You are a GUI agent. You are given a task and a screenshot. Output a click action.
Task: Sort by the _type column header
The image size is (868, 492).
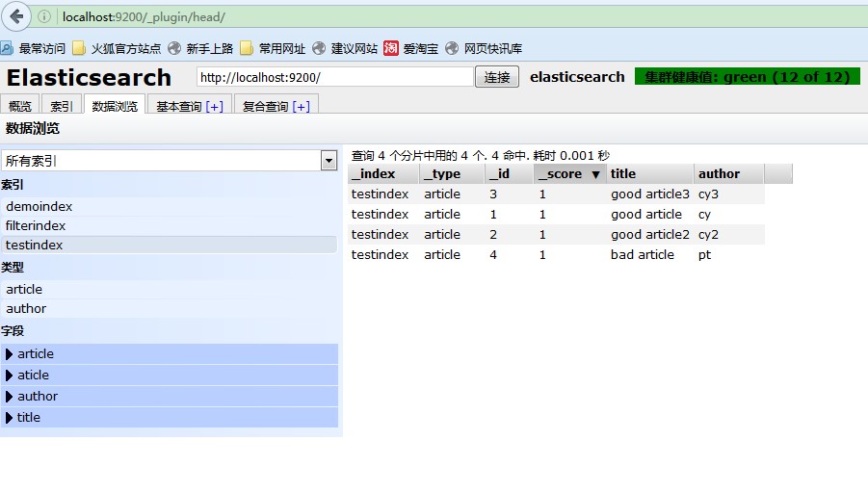pos(452,173)
